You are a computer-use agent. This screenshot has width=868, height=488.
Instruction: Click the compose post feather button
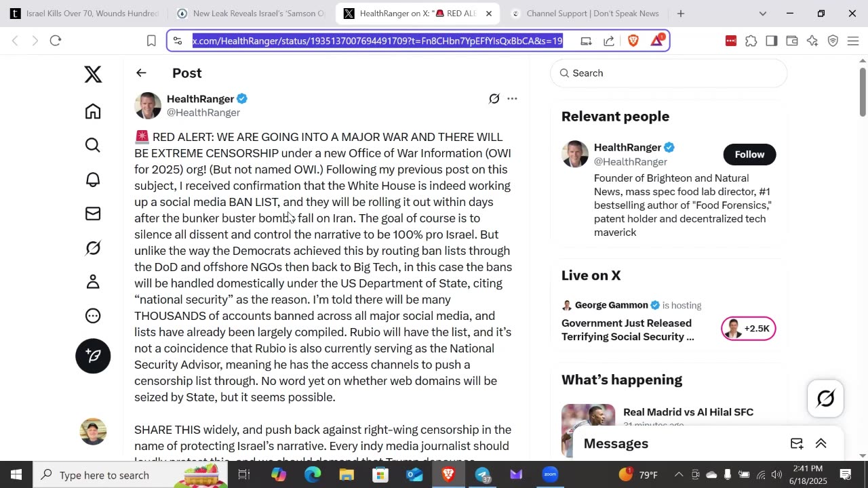(x=93, y=356)
